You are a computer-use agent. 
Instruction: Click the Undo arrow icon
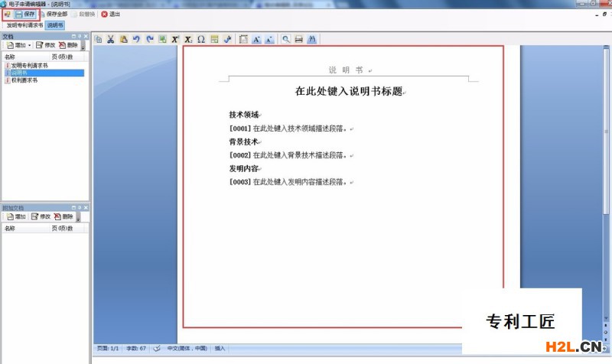[x=136, y=39]
